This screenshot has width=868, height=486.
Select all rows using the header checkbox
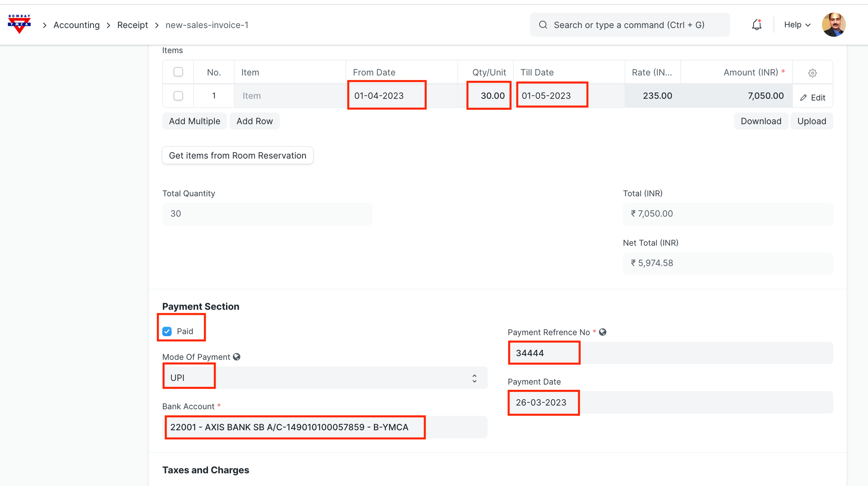178,72
